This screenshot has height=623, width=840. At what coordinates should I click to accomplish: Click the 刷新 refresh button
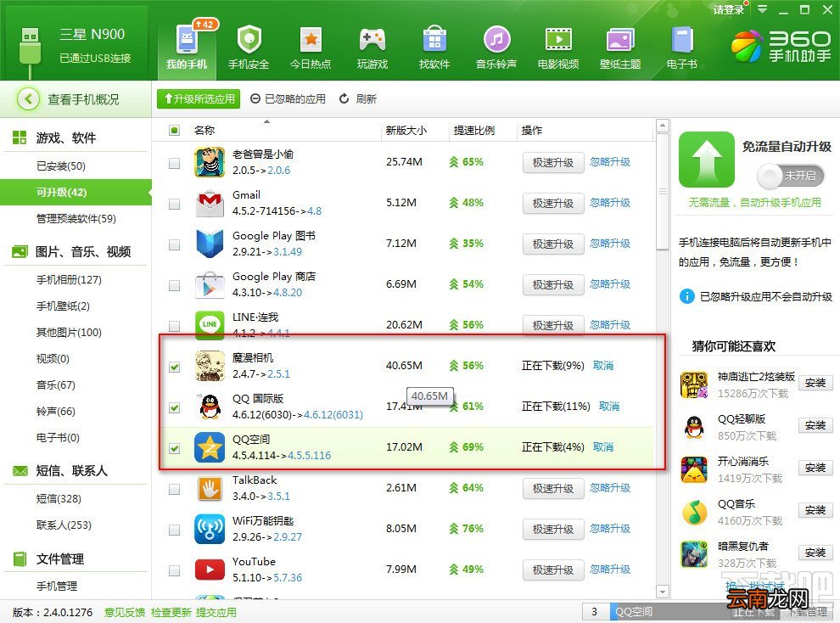click(358, 99)
